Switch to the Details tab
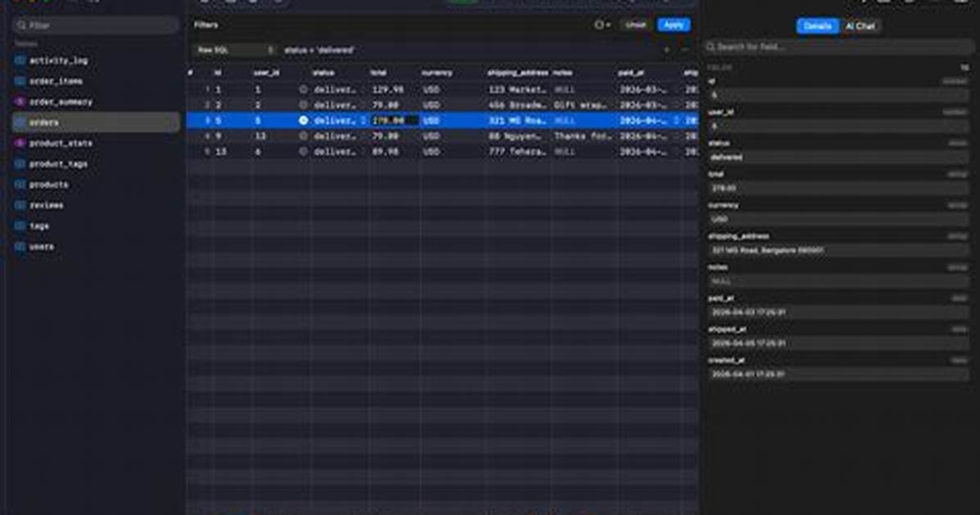 click(x=817, y=26)
